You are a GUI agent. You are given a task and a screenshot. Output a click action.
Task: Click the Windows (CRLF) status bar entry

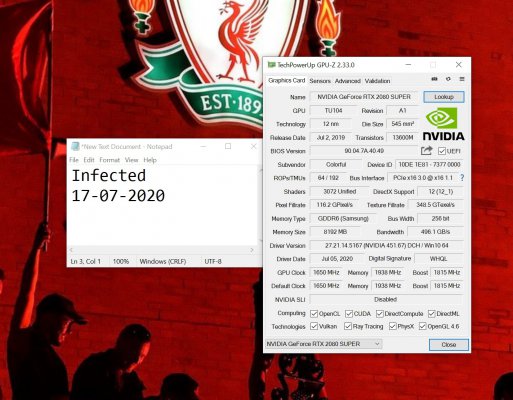click(x=163, y=261)
